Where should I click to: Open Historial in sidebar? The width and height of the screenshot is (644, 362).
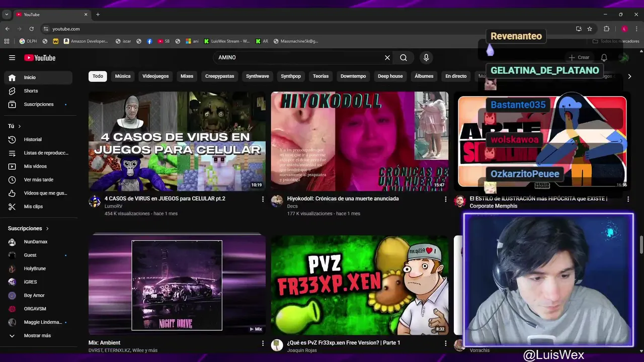point(38,139)
